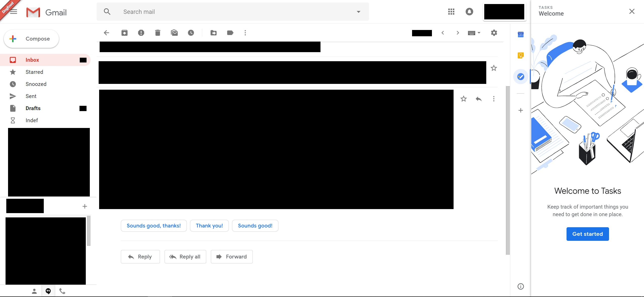Star the conversation header

point(494,68)
